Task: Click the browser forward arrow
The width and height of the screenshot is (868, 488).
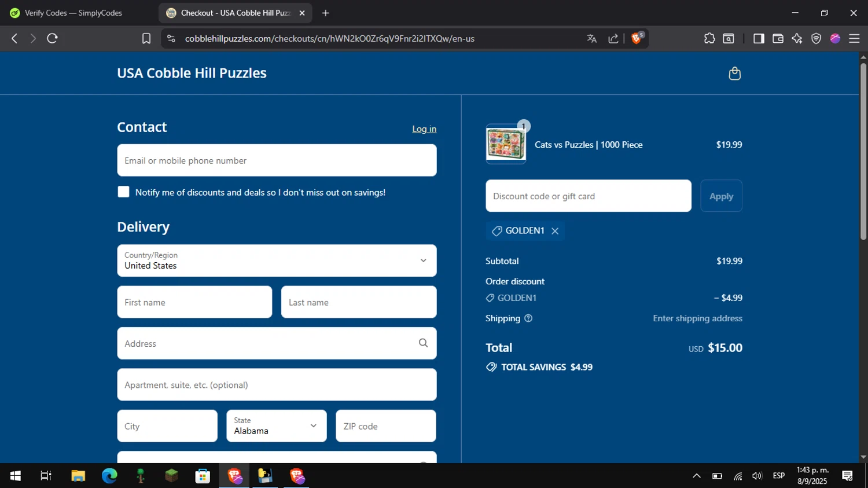Action: [33, 38]
